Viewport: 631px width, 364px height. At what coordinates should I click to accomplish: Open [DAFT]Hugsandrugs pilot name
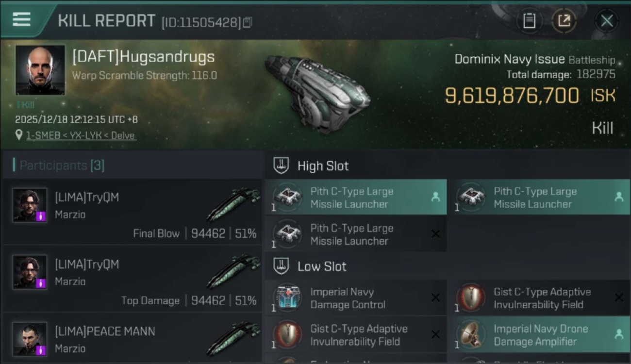(143, 57)
